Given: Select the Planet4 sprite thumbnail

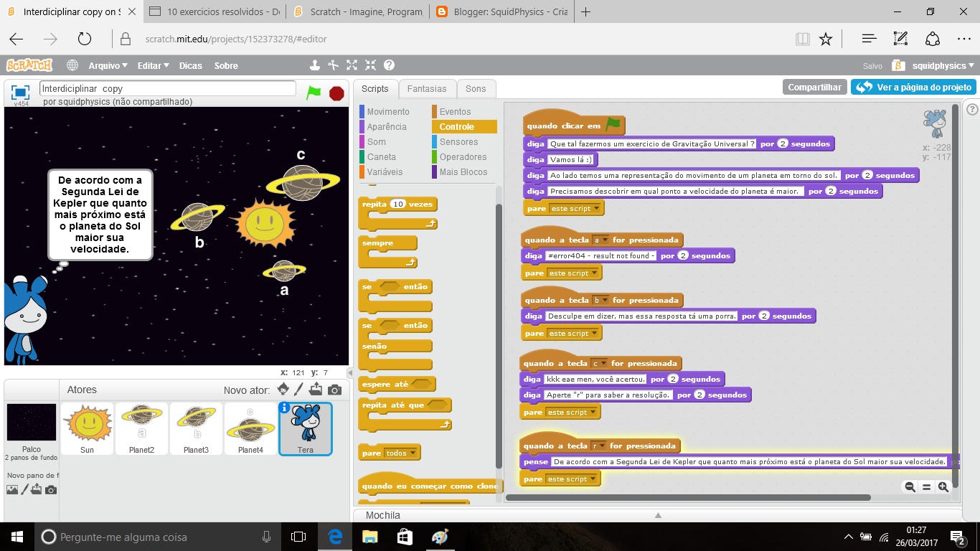Looking at the screenshot, I should pyautogui.click(x=250, y=428).
